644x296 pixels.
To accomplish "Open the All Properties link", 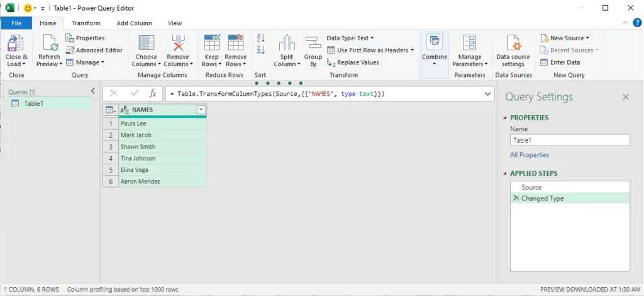I will [x=530, y=155].
